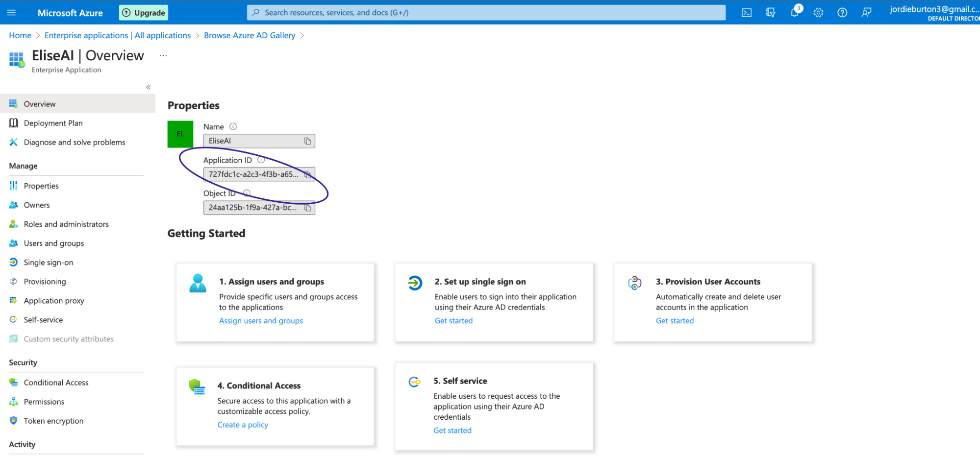Open Browse Azure AD Gallery breadcrumb
Screen dimensions: 980x456
250,35
